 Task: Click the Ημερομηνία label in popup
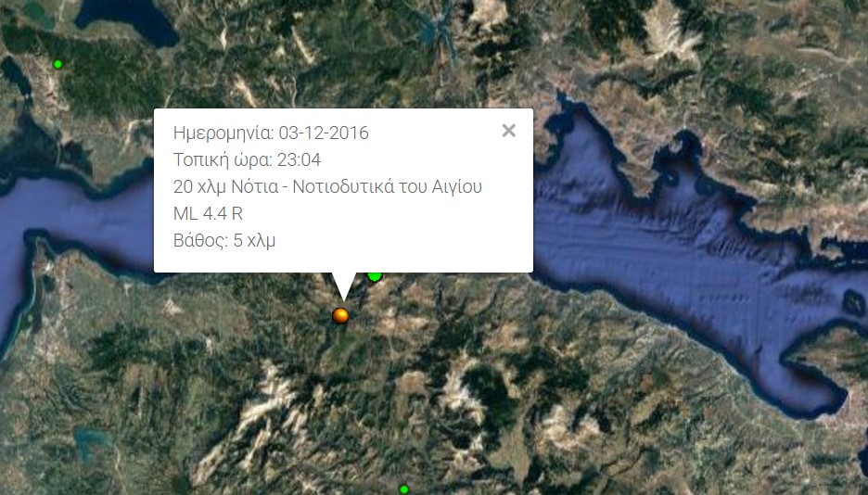223,133
